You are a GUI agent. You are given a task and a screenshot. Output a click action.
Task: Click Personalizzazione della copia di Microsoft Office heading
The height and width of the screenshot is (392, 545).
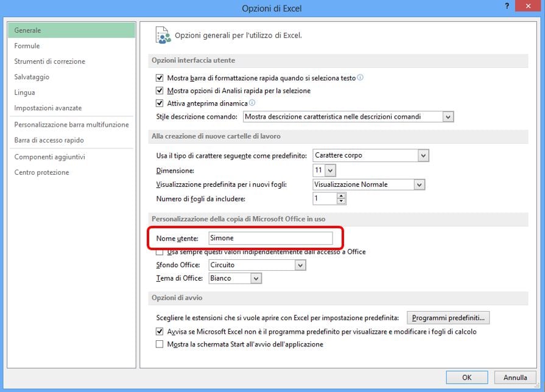point(239,219)
